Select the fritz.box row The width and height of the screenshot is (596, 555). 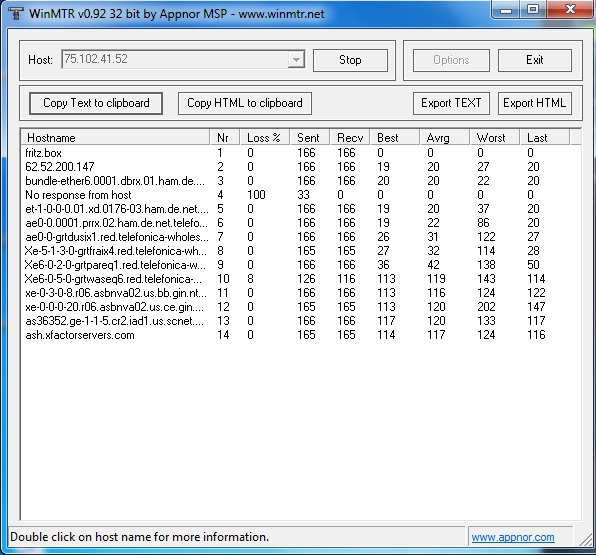coord(301,153)
